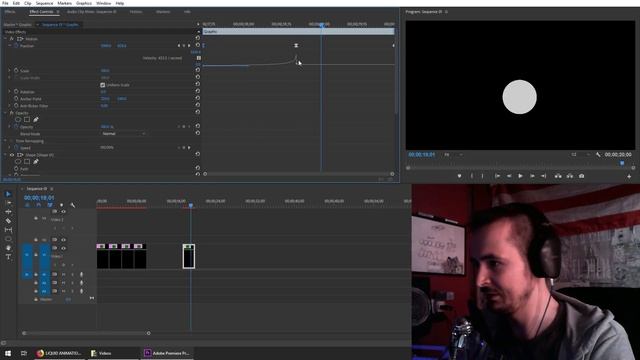
Task: Collapse the Position property
Action: point(10,46)
